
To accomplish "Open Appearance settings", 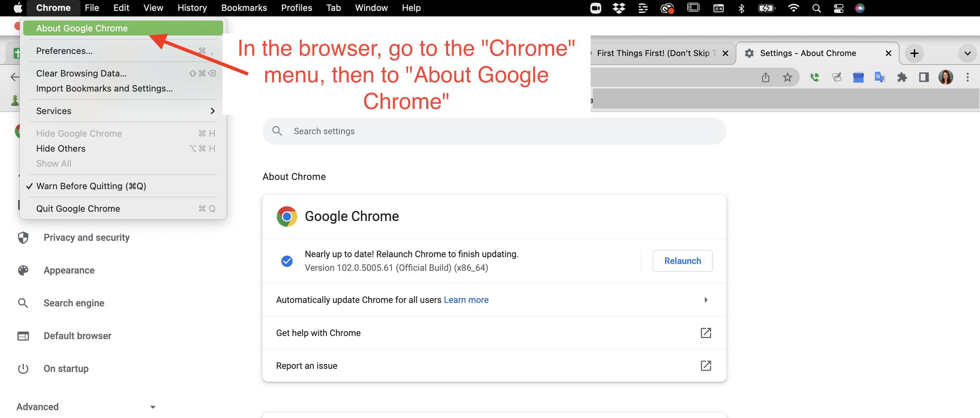I will [69, 270].
